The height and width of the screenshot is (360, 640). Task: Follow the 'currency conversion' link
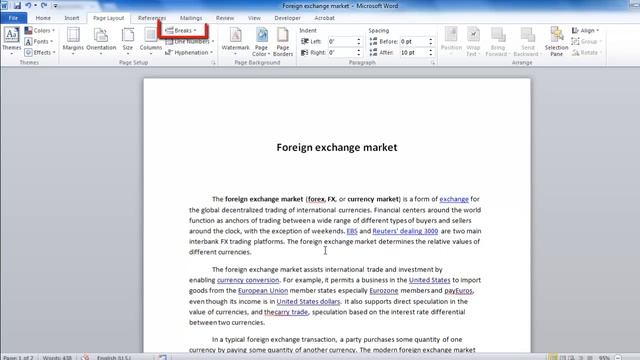(x=248, y=280)
